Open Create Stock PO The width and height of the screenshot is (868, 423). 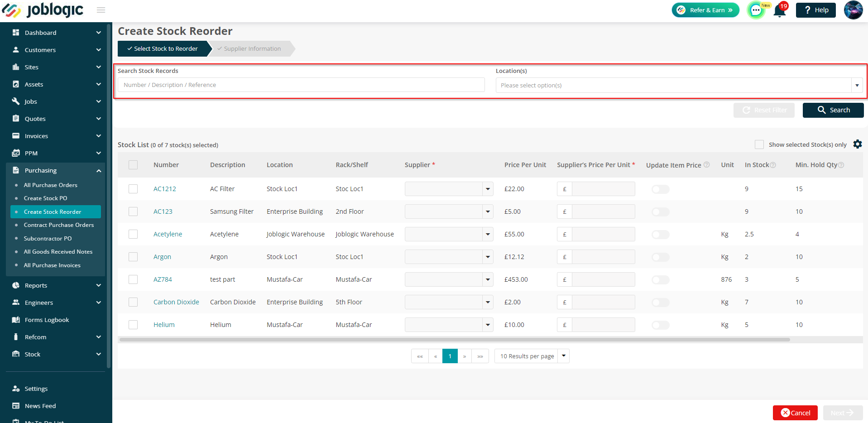(45, 198)
